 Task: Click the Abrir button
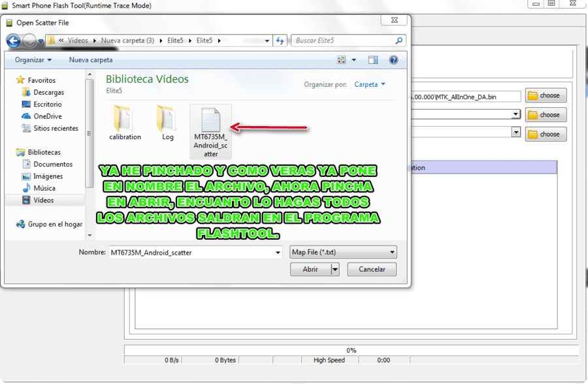[310, 269]
